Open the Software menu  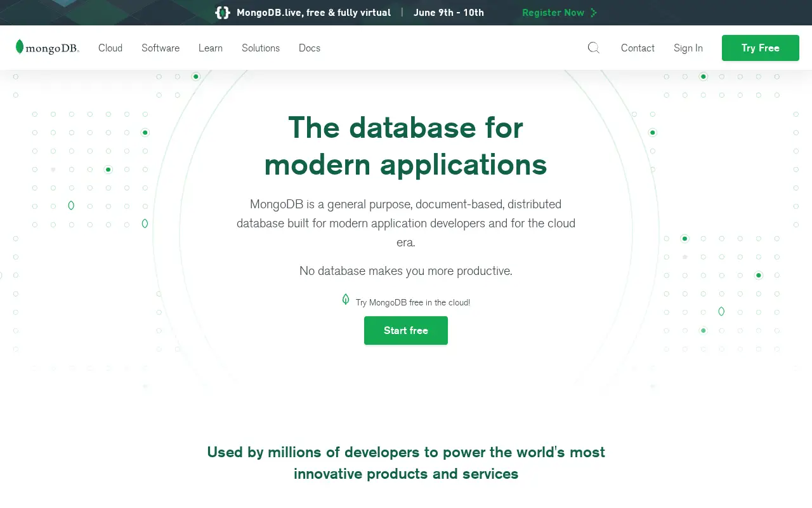coord(160,48)
